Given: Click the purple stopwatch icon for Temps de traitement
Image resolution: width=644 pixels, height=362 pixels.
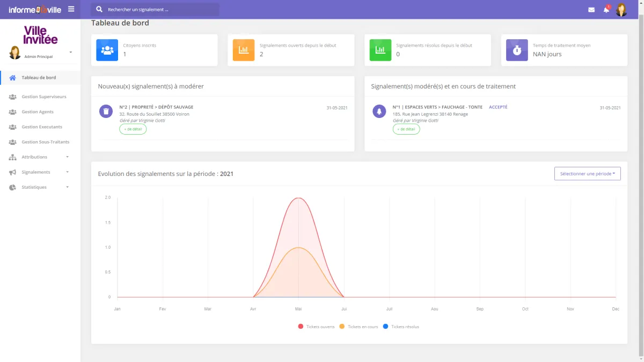Looking at the screenshot, I should [517, 50].
